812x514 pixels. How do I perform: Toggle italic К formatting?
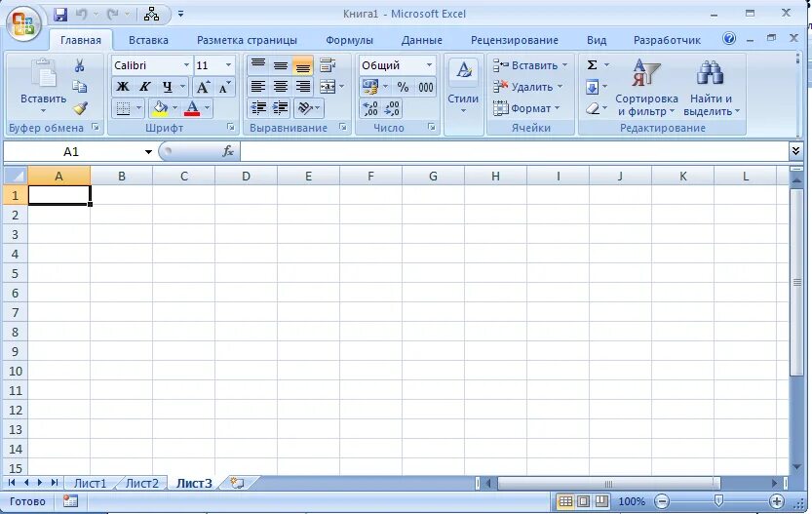pos(144,87)
